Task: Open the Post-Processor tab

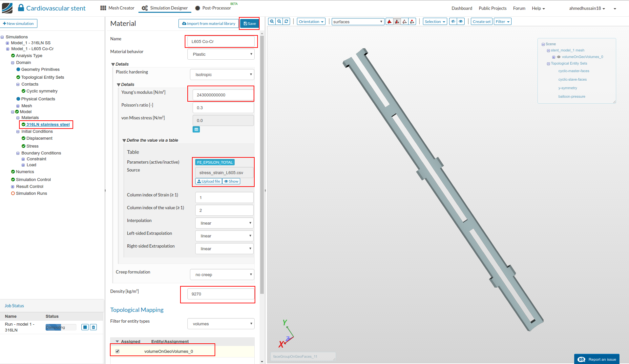Action: [x=213, y=8]
